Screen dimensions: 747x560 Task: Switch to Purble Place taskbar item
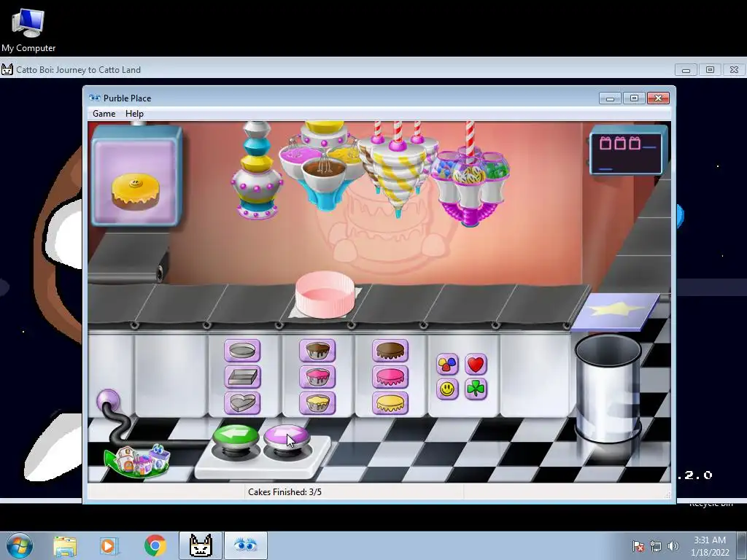[246, 545]
